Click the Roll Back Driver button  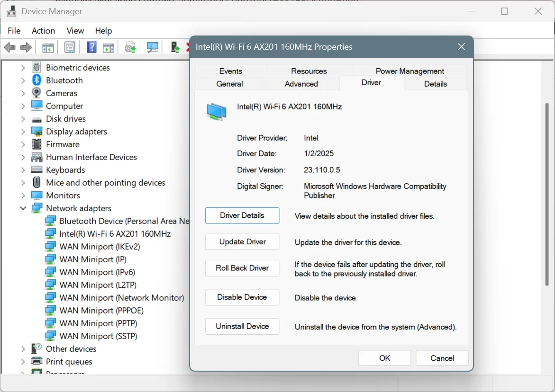pos(242,268)
